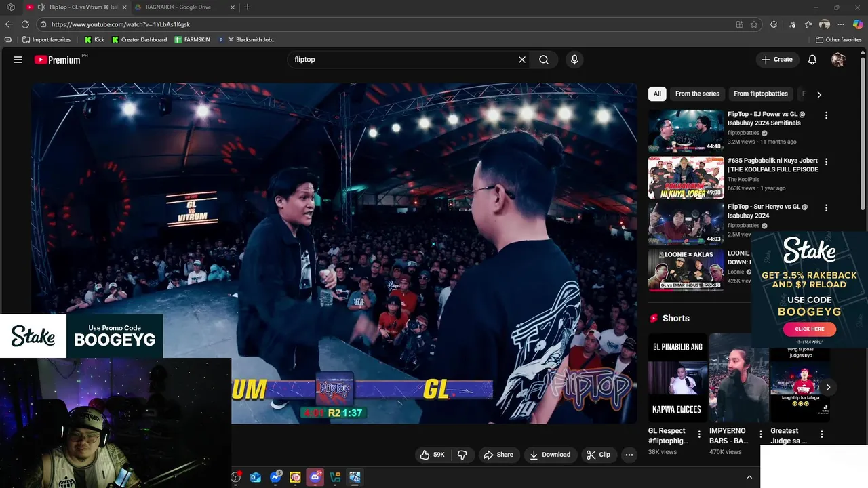Open Messenger from taskbar
Image resolution: width=868 pixels, height=488 pixels.
coord(275,477)
